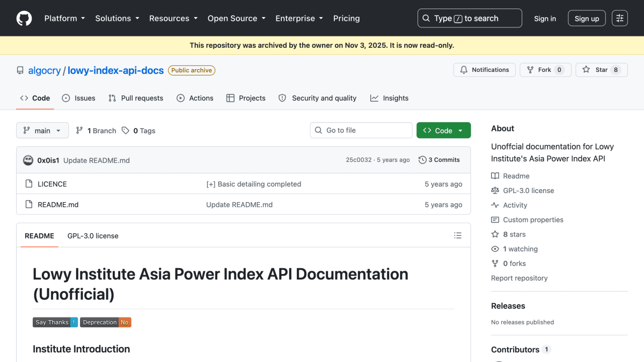Open the Pull requests tab
The height and width of the screenshot is (362, 644).
[x=136, y=98]
